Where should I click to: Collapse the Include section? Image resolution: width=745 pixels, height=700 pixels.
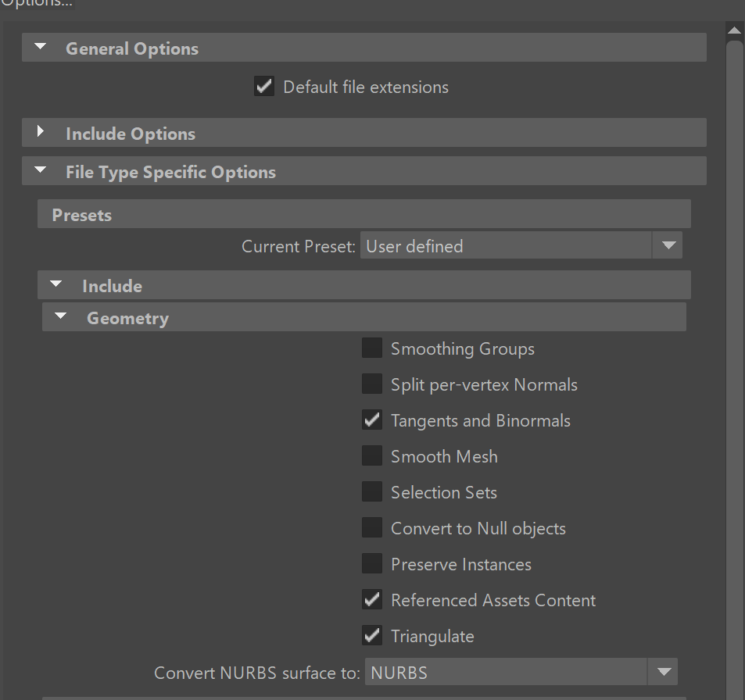(56, 284)
